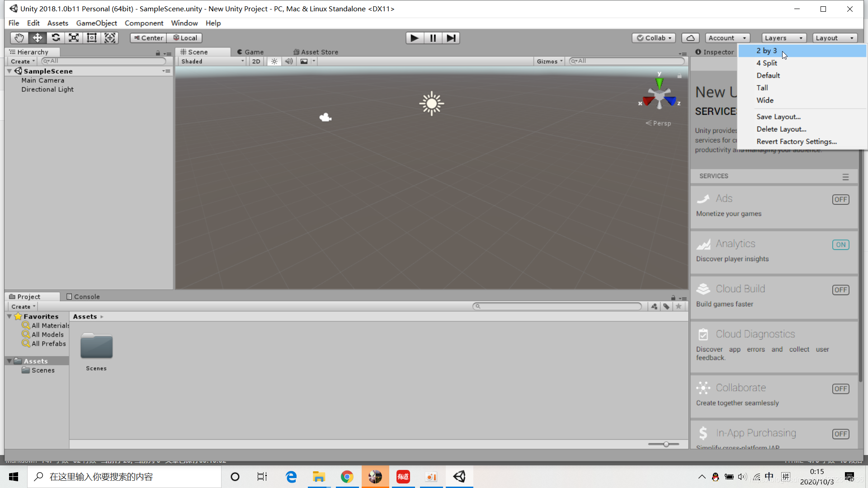Toggle Ads service OFF switch
The image size is (868, 488).
[840, 199]
